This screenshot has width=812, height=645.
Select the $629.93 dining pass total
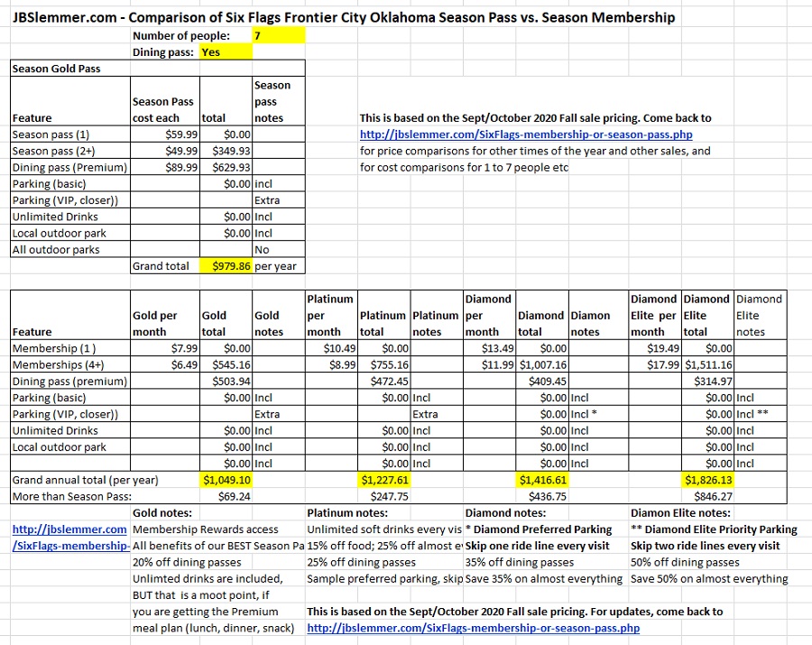pyautogui.click(x=226, y=168)
